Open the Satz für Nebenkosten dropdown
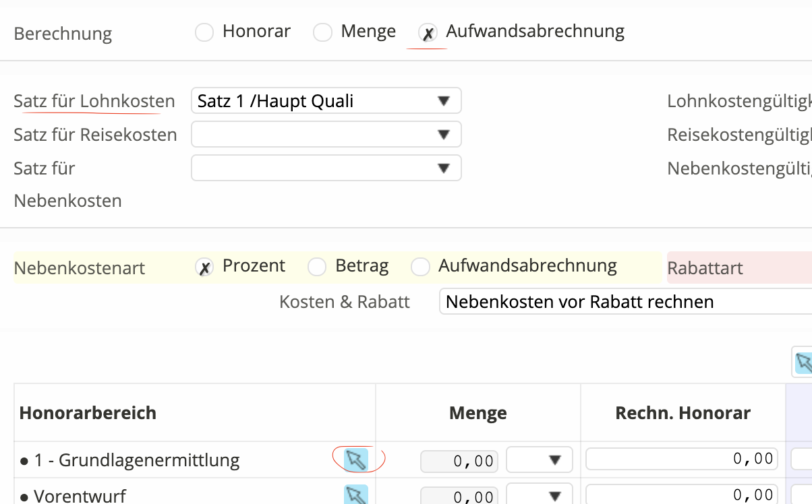This screenshot has width=812, height=504. click(x=326, y=168)
